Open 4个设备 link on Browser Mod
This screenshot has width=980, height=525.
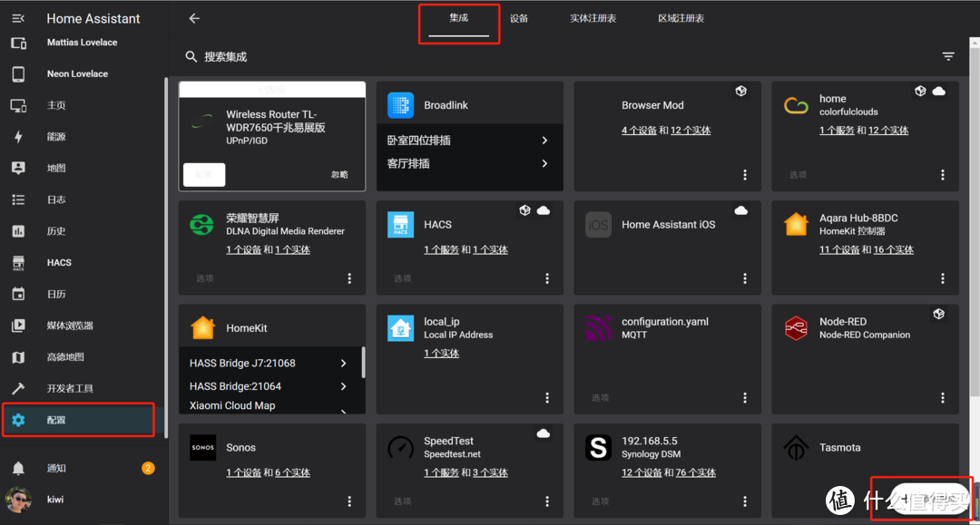point(639,131)
